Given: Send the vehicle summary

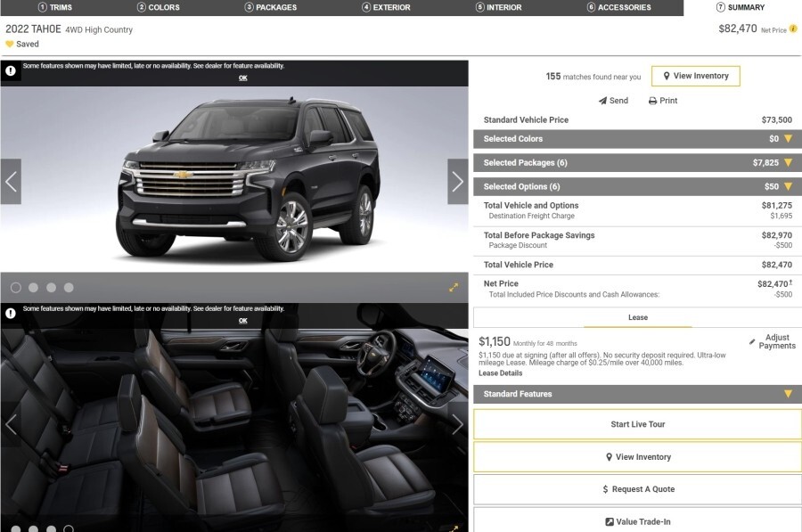Looking at the screenshot, I should pyautogui.click(x=613, y=101).
